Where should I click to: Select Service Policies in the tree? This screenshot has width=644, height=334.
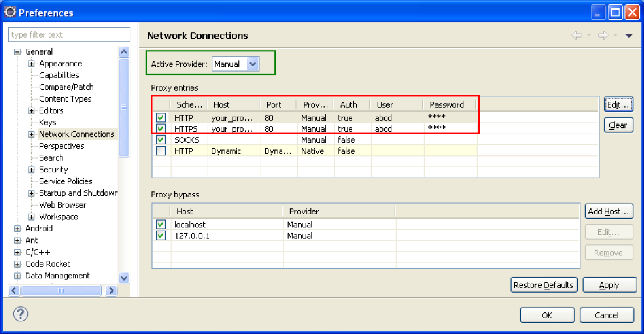click(x=66, y=181)
